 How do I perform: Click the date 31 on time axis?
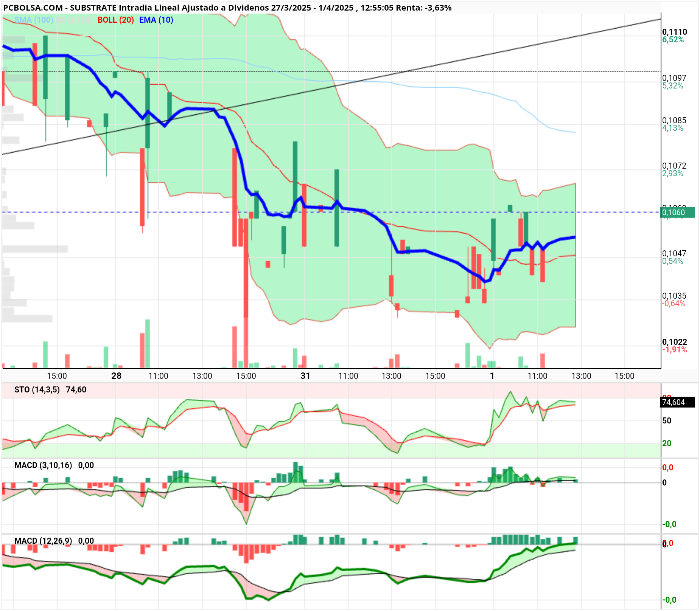tap(305, 376)
